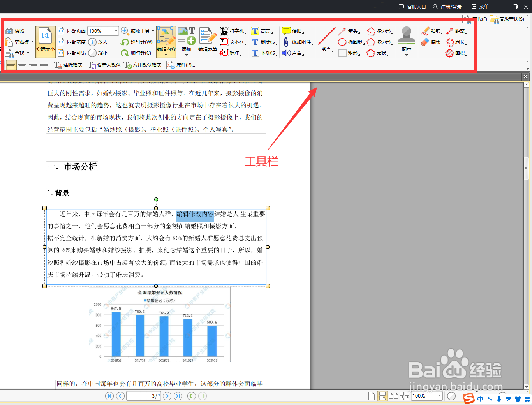Choose the 云状 cloud shape tool
The height and width of the screenshot is (405, 532).
[375, 53]
